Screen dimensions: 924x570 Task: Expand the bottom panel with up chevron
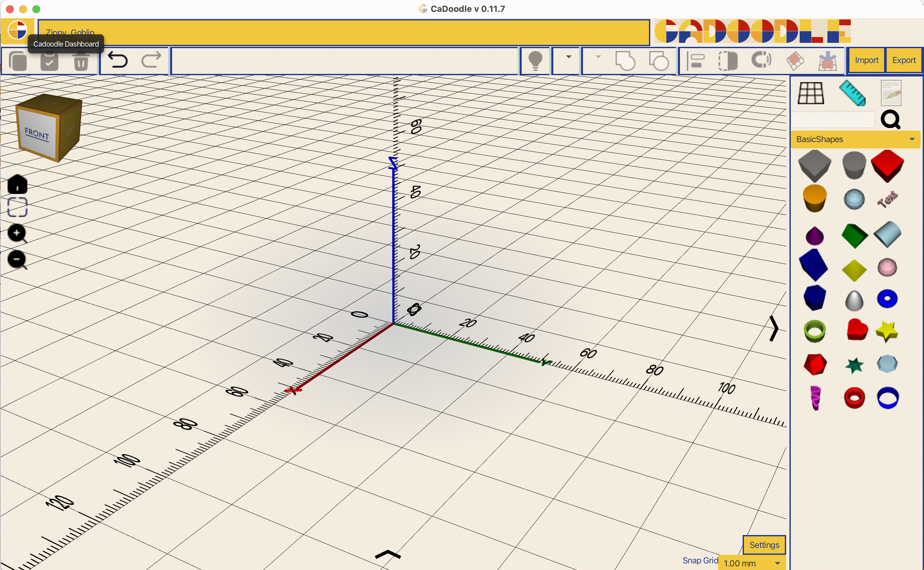[388, 554]
